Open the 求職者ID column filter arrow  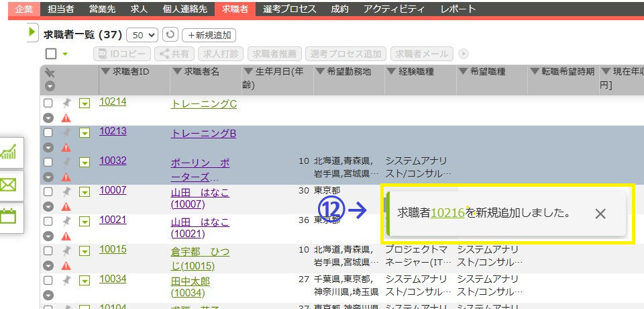[x=105, y=72]
